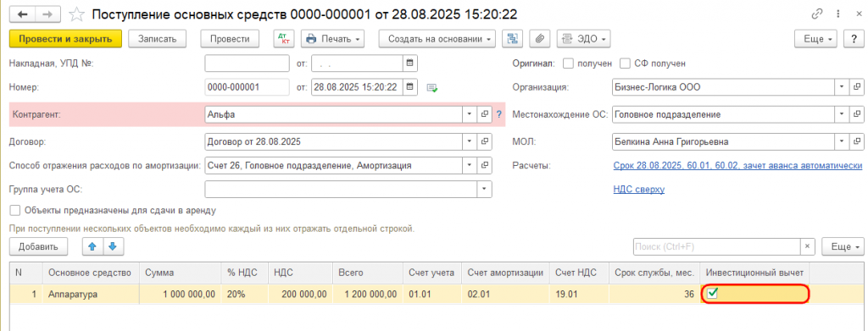Expand Организация dropdown list
Viewport: 868px width, 331px height.
point(842,86)
